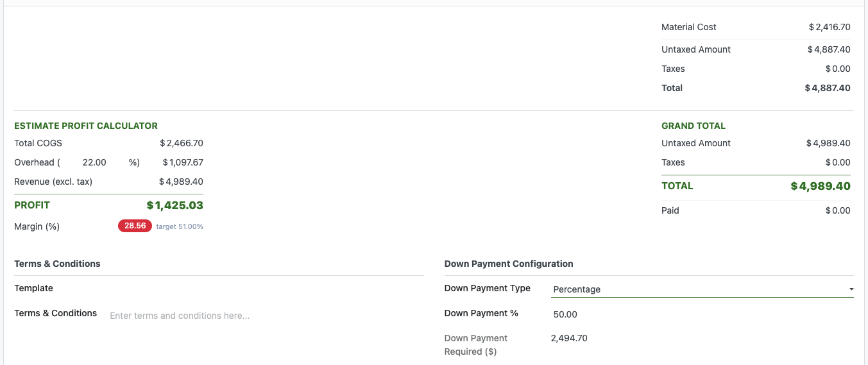Click the Total COGS value $2,466.70
868x365 pixels.
[182, 143]
